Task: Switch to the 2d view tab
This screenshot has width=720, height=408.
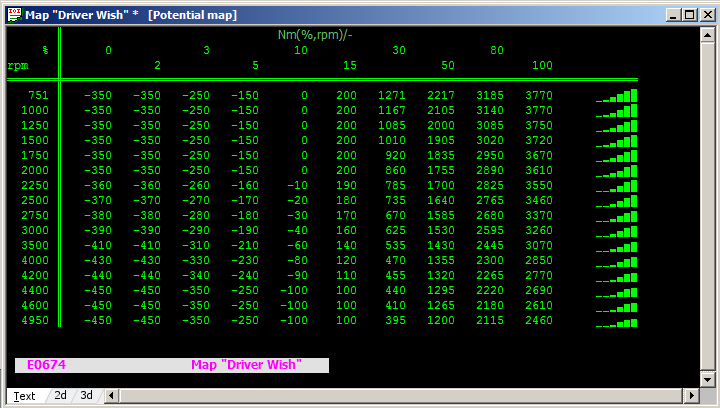Action: [x=60, y=395]
